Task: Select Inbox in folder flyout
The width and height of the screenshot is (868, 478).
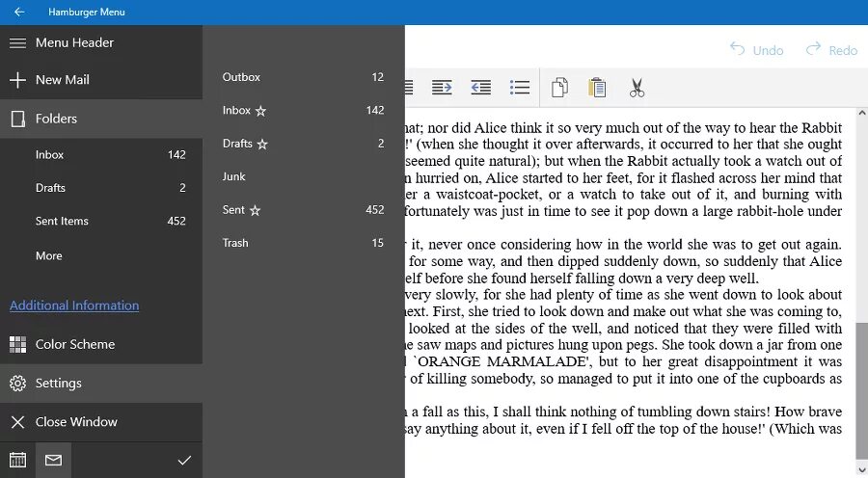Action: tap(304, 111)
